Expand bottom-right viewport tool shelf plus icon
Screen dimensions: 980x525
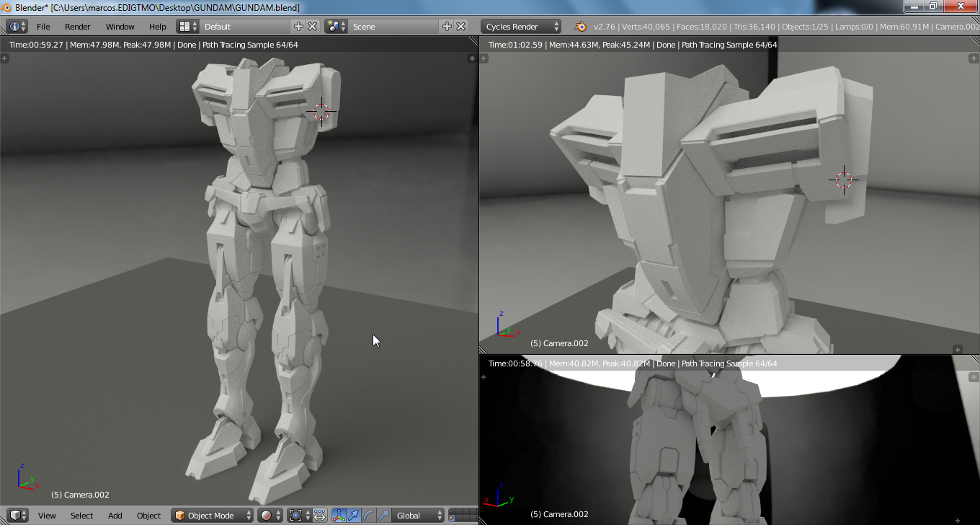pyautogui.click(x=484, y=376)
